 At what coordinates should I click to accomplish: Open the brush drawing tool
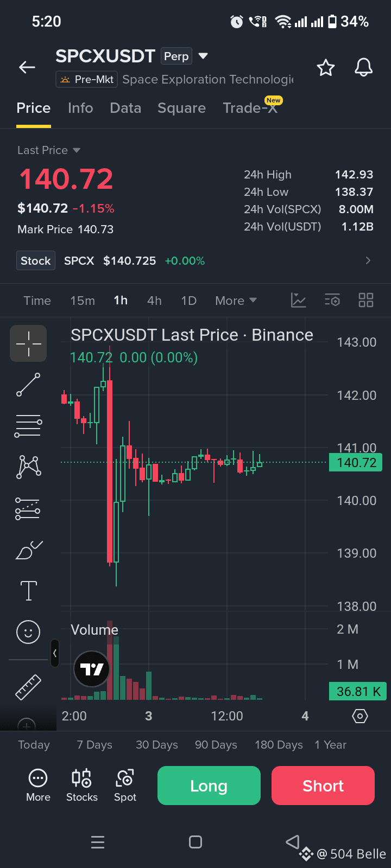pyautogui.click(x=29, y=550)
